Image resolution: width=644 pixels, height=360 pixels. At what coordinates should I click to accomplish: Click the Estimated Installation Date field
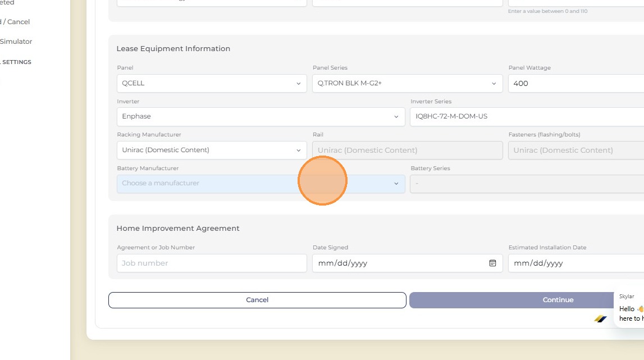tap(576, 263)
